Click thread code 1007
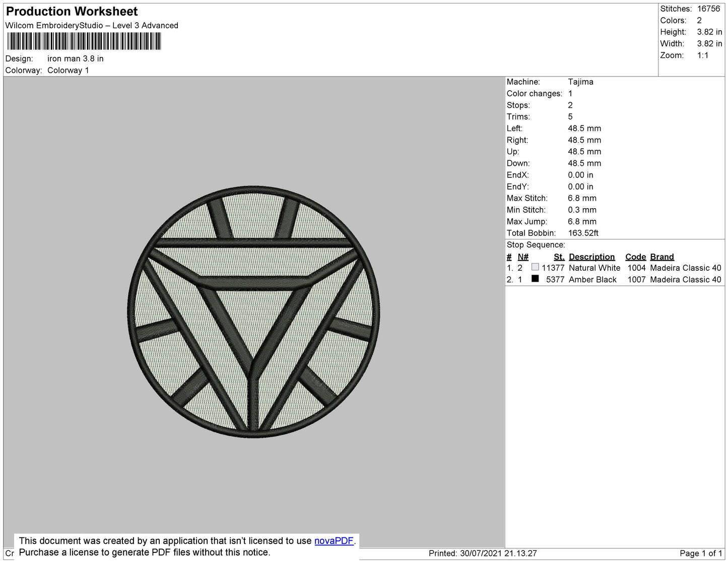 click(637, 280)
